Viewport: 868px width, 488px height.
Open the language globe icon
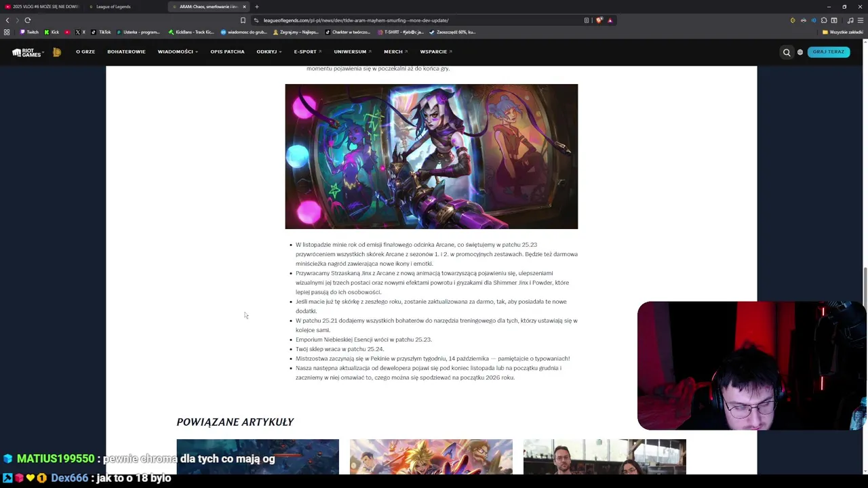click(x=800, y=52)
